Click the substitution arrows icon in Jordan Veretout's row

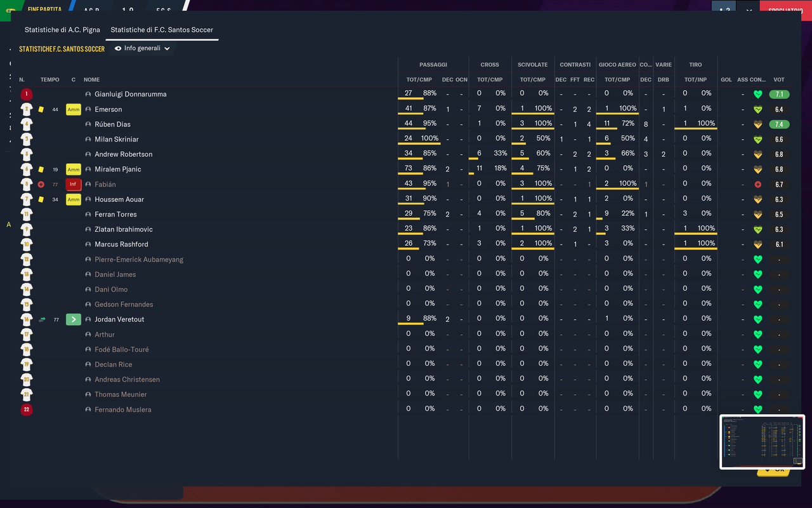43,319
